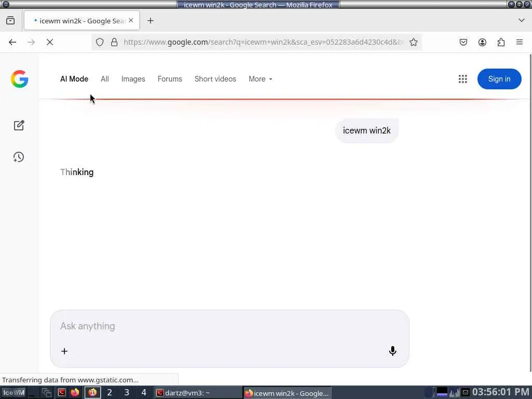Click the Google logo
532x399 pixels.
[x=19, y=79]
